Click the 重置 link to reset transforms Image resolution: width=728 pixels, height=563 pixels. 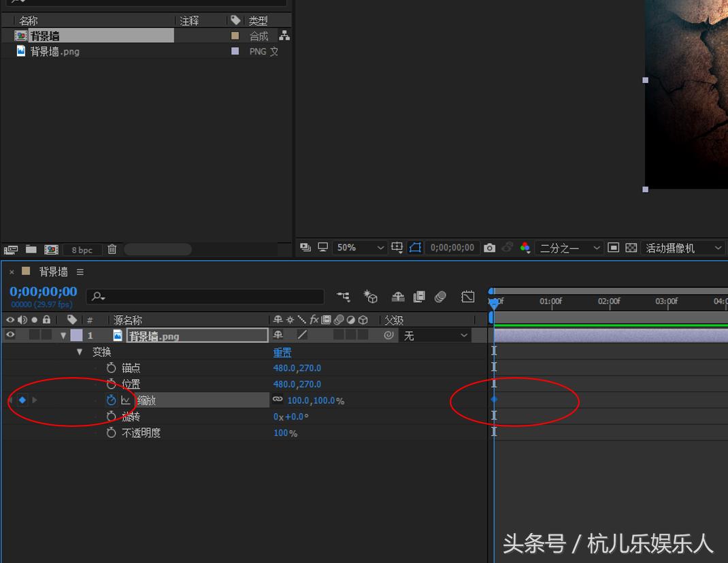282,352
